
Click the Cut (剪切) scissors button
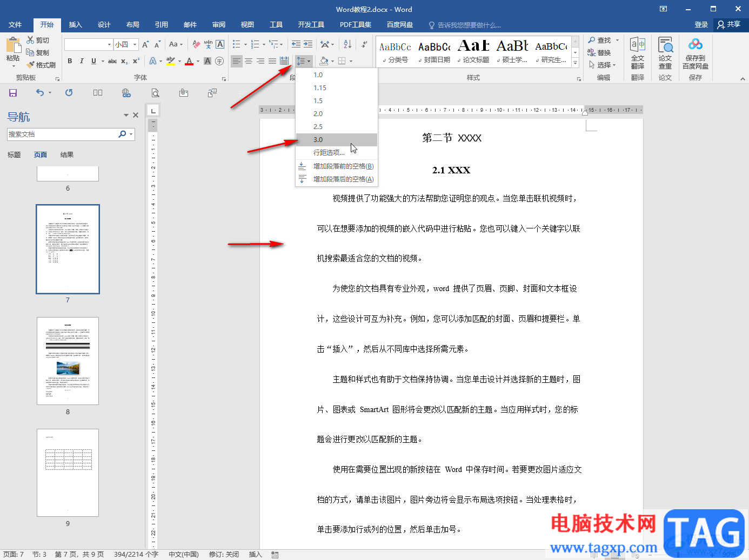coord(38,41)
